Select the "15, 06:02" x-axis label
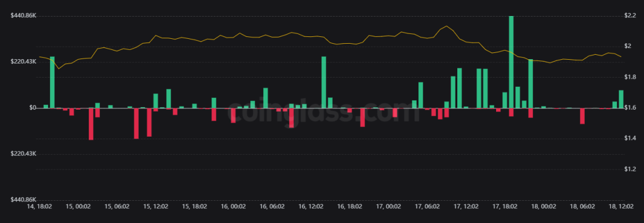The image size is (644, 223). tap(117, 206)
